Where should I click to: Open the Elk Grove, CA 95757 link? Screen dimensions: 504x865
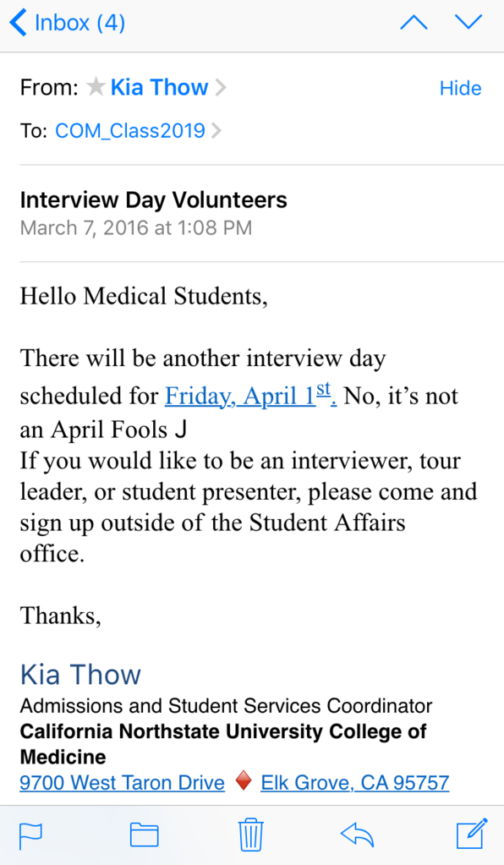coord(355,782)
